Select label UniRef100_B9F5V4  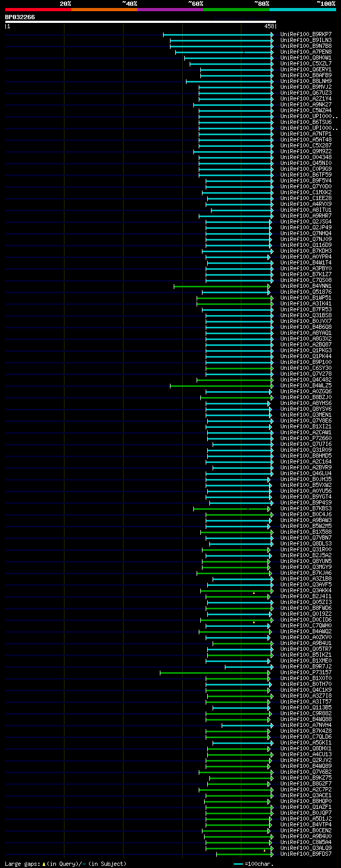coord(306,180)
